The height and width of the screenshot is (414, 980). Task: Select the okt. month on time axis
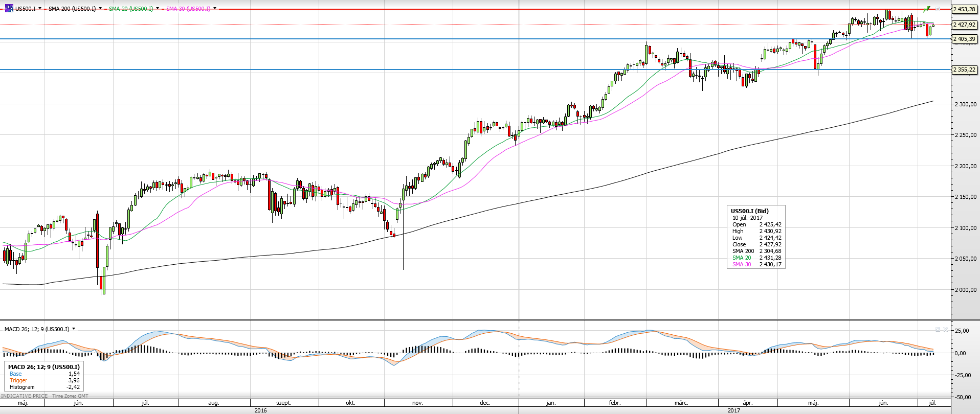[350, 403]
